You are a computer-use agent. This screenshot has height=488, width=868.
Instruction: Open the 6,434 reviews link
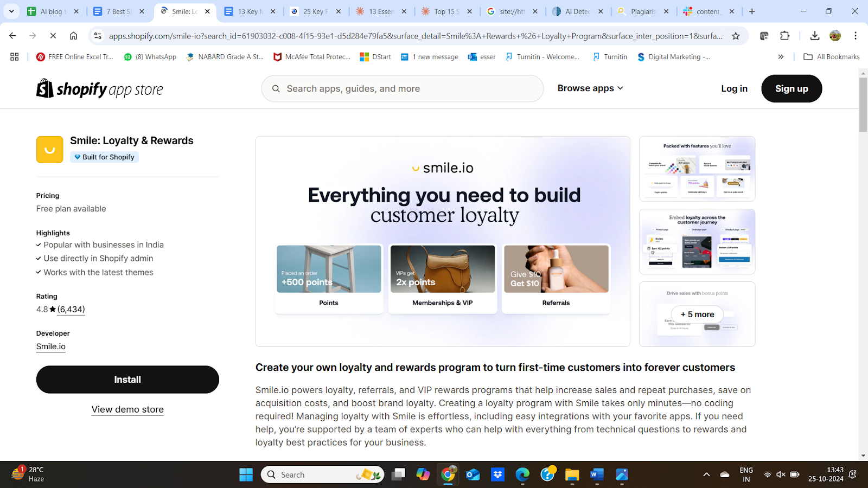(71, 309)
